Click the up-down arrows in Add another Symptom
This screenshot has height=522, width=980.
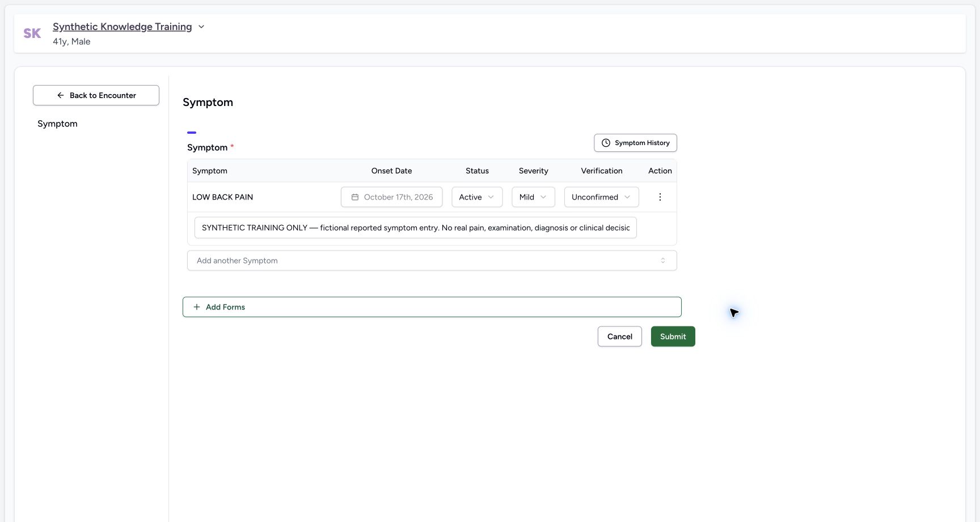pyautogui.click(x=663, y=261)
